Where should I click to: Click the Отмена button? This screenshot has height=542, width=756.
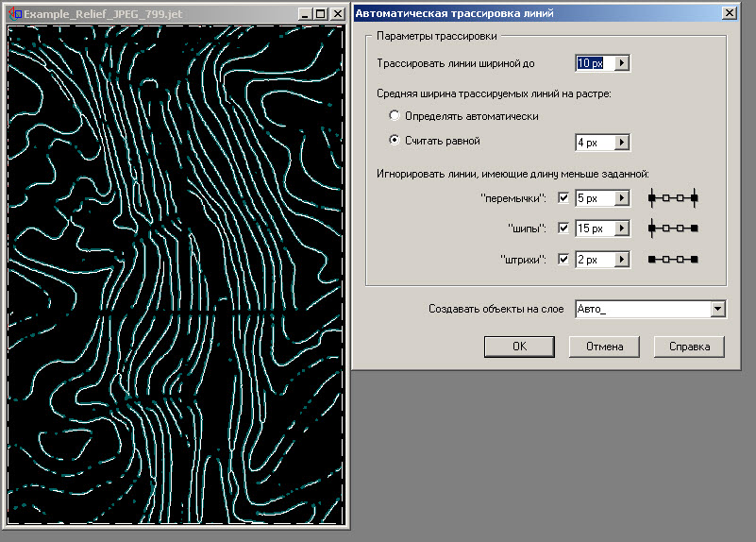pyautogui.click(x=605, y=347)
